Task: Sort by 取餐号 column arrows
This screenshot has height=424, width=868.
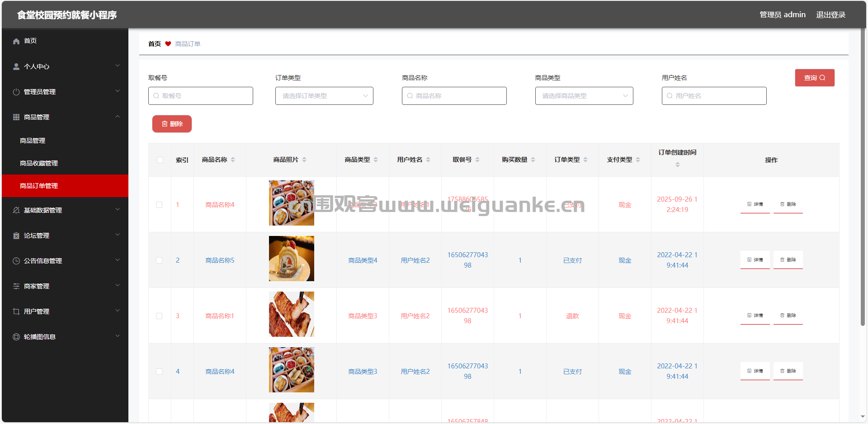Action: tap(477, 160)
